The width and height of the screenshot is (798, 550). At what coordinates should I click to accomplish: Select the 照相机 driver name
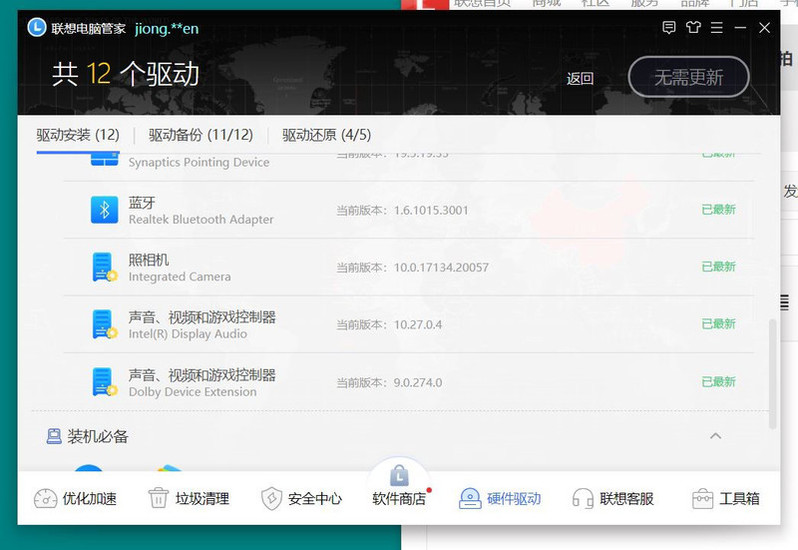pos(149,260)
